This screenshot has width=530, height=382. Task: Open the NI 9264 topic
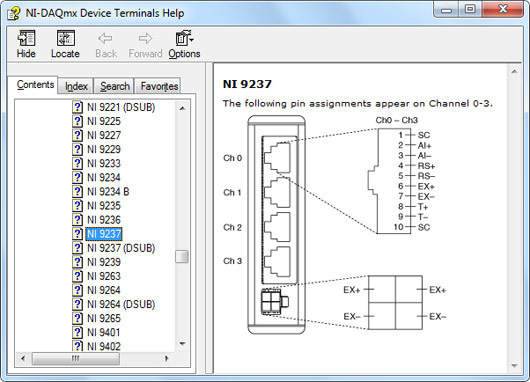tap(104, 290)
